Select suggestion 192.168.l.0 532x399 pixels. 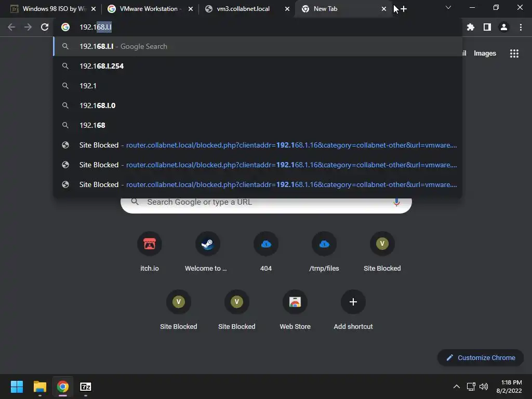click(258, 105)
